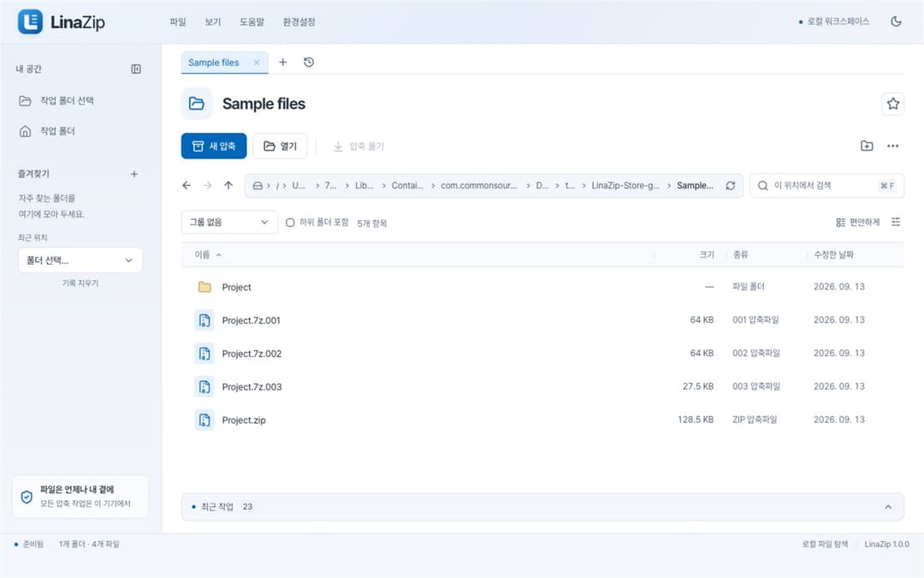Click 기록 지우기 link
The height and width of the screenshot is (578, 924).
(x=80, y=283)
